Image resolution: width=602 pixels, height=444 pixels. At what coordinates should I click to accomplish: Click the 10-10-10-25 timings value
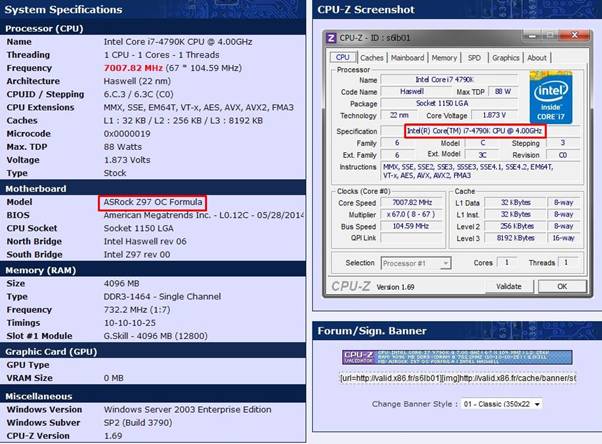click(130, 323)
